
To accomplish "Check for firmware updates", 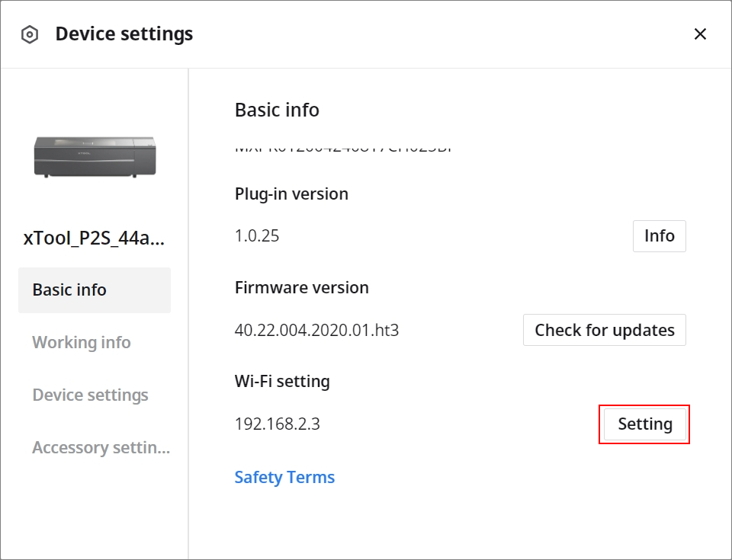I will point(604,331).
